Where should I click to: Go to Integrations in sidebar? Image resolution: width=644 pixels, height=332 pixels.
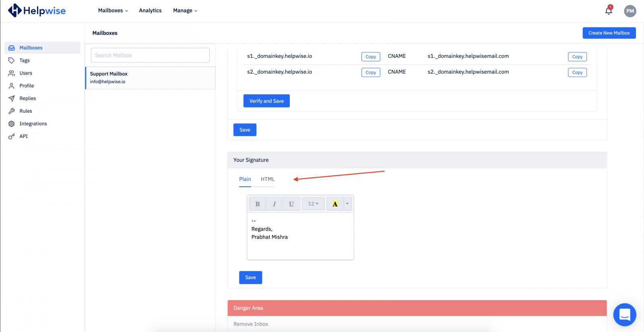pyautogui.click(x=33, y=124)
